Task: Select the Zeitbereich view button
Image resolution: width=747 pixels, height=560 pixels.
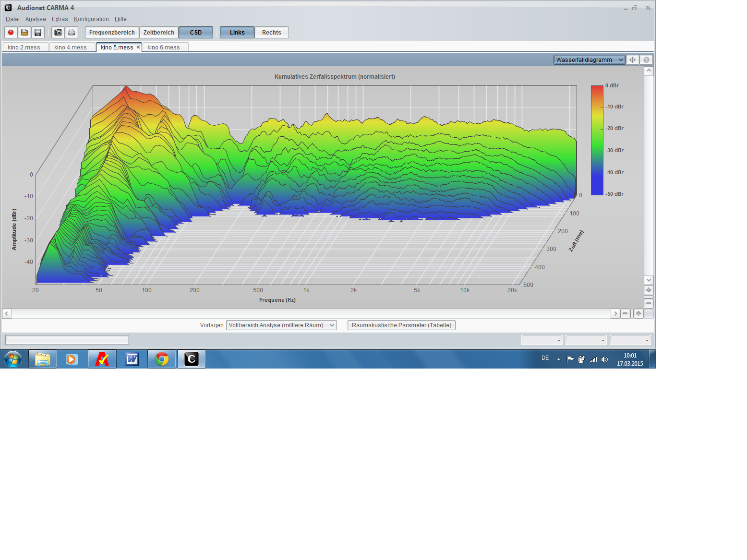Action: tap(159, 33)
